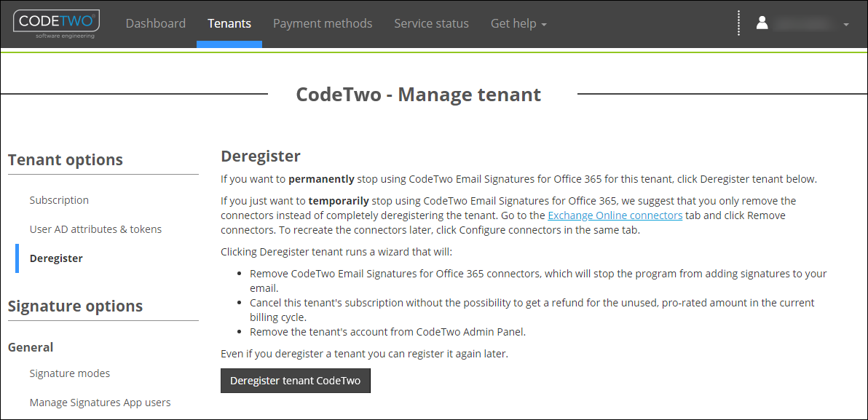Select Deregister in the sidebar
Screen dimensions: 868x420
pyautogui.click(x=57, y=258)
